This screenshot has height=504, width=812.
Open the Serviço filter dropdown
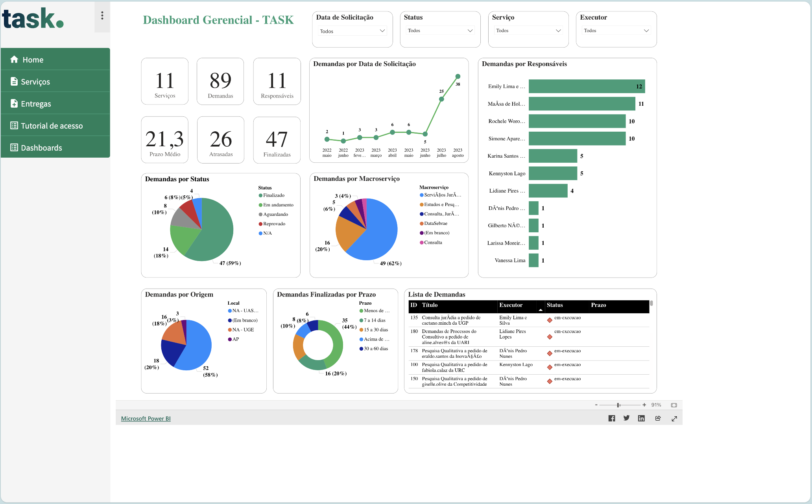coord(528,31)
